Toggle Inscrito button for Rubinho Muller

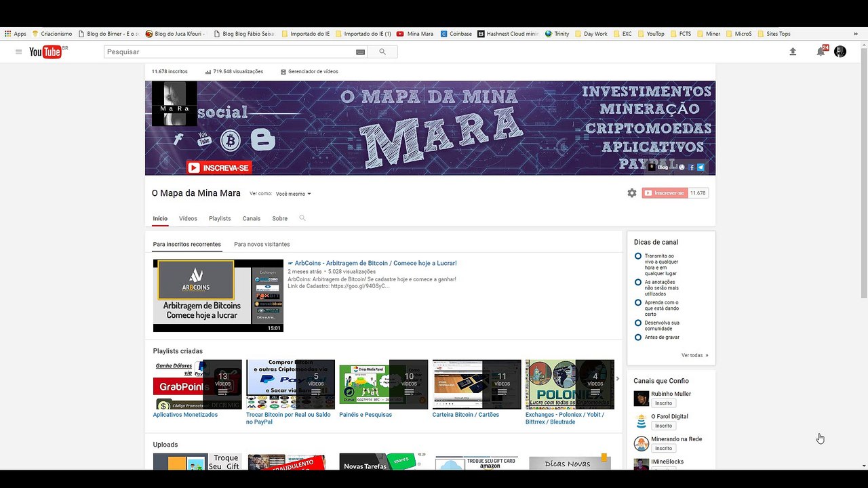(x=663, y=403)
